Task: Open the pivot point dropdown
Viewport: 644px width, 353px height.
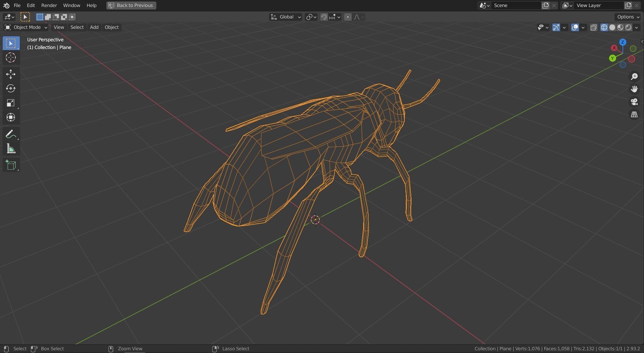Action: [x=311, y=17]
